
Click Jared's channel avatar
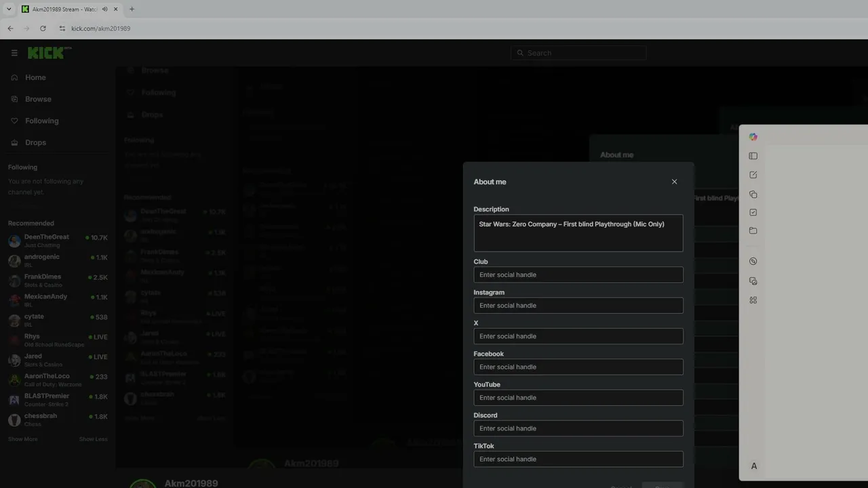(x=14, y=360)
